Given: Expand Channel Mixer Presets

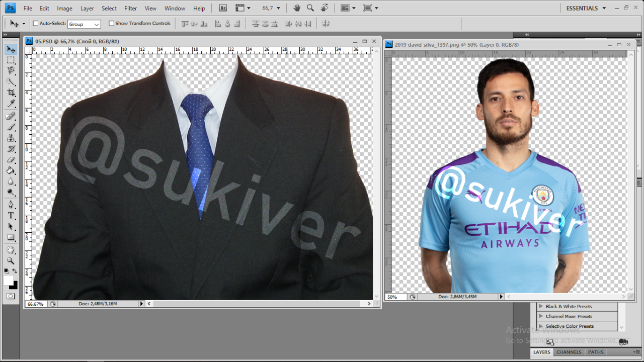Looking at the screenshot, I should pos(541,316).
